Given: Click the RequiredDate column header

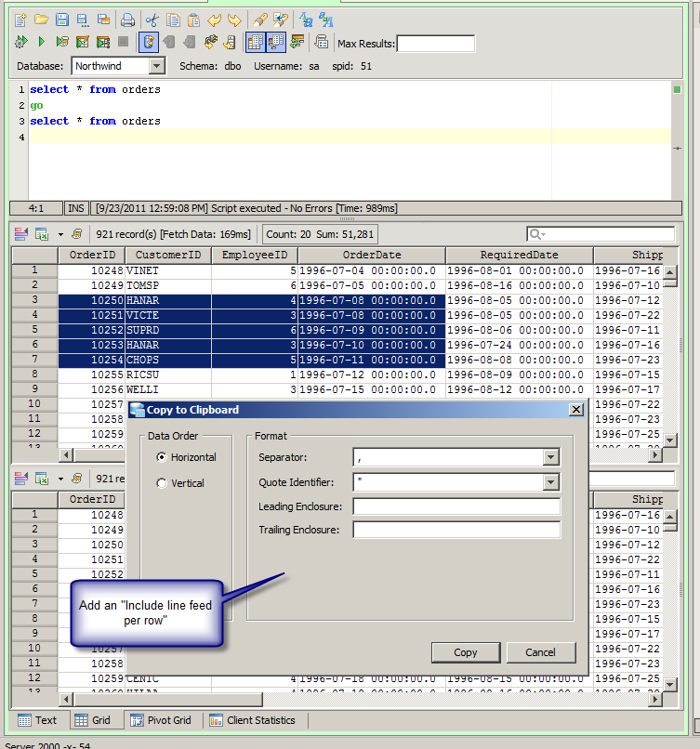Looking at the screenshot, I should (520, 255).
